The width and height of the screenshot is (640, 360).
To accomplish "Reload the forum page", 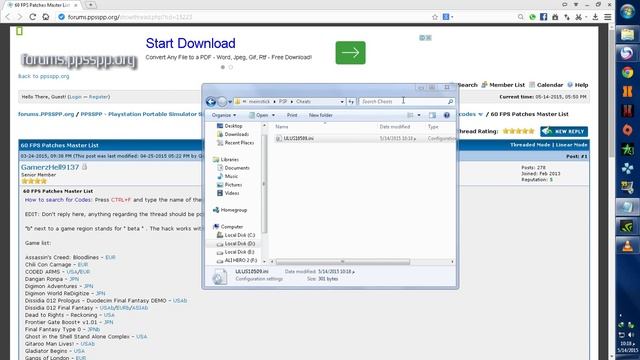I will point(33,17).
